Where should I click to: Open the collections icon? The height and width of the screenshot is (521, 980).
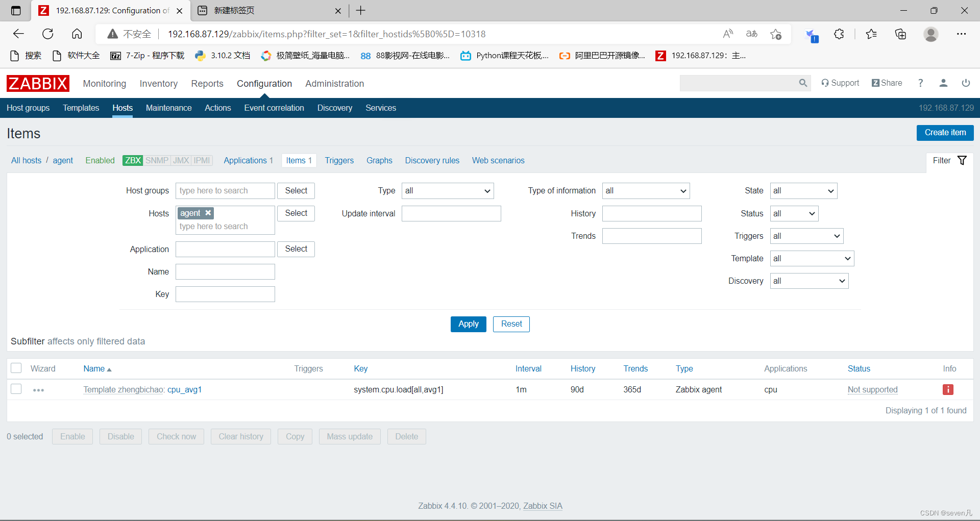901,34
